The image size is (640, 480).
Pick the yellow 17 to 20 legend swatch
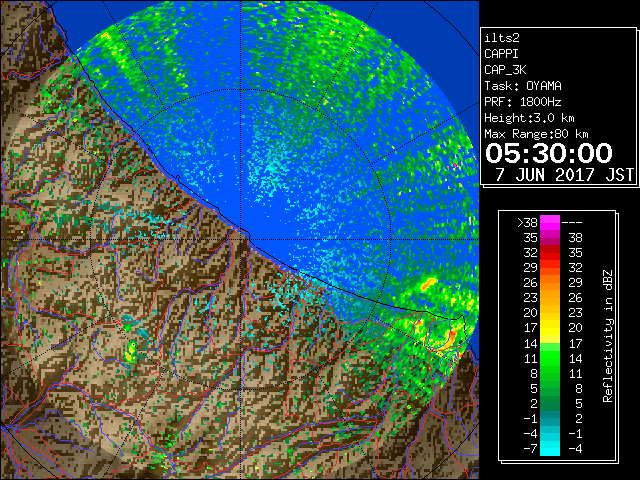point(550,328)
